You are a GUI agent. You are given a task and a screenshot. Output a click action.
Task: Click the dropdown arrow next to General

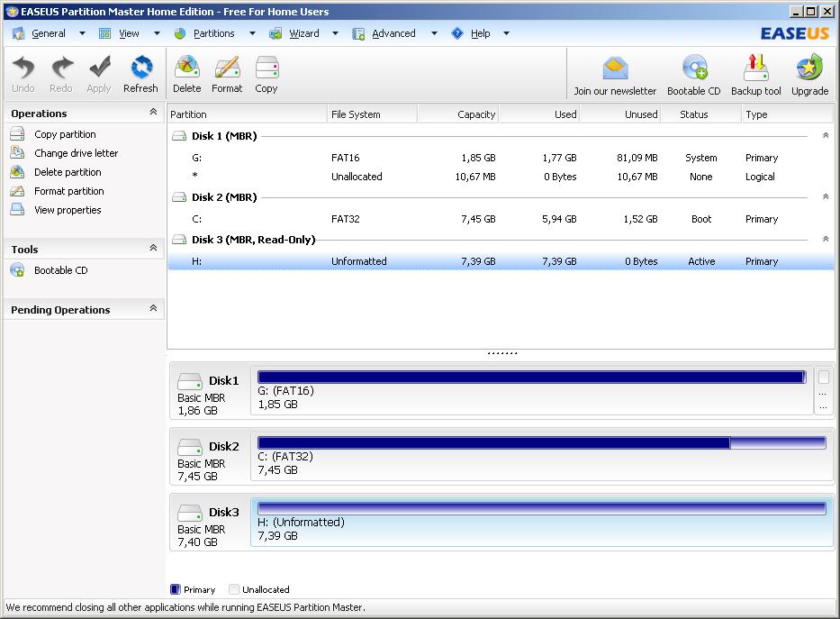[x=82, y=33]
